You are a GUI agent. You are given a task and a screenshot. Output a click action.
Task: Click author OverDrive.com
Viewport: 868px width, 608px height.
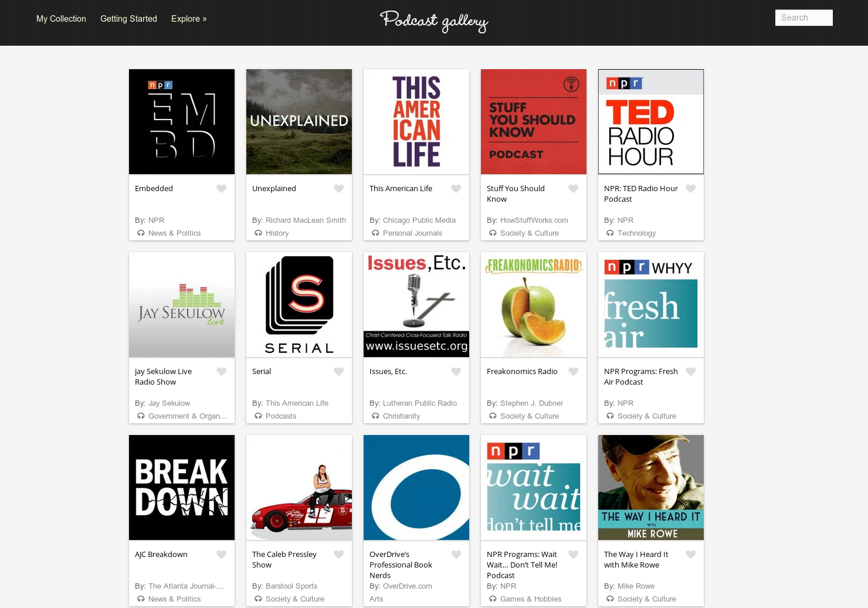[408, 586]
